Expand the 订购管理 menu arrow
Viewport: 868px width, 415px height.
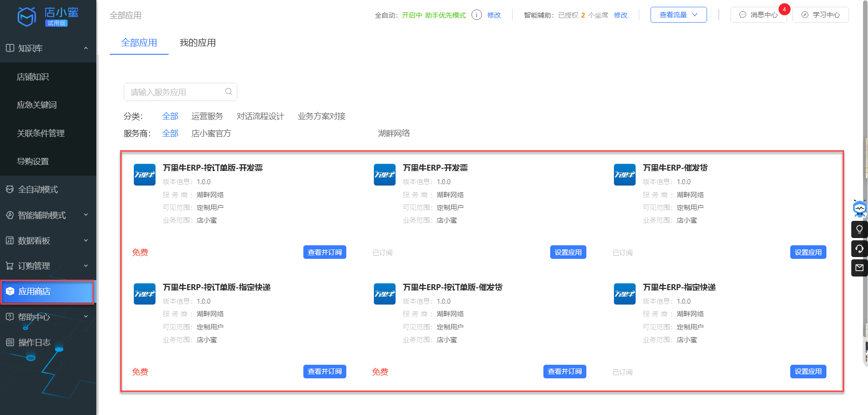tap(86, 266)
